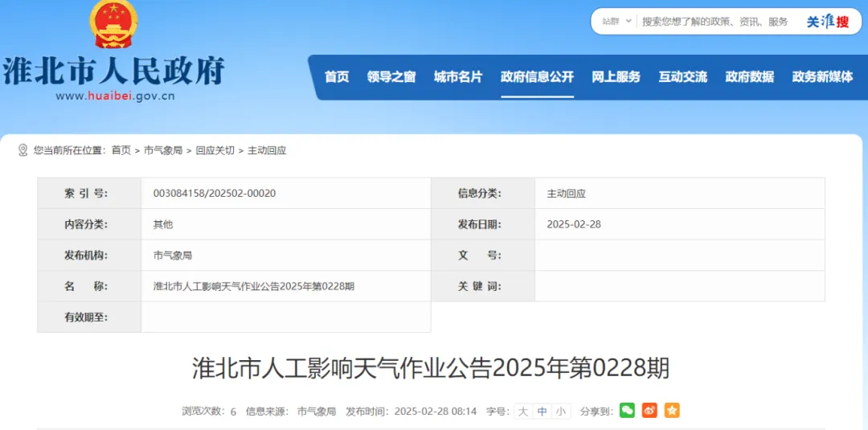
Task: Expand the 站群 search scope dropdown
Action: pos(616,22)
